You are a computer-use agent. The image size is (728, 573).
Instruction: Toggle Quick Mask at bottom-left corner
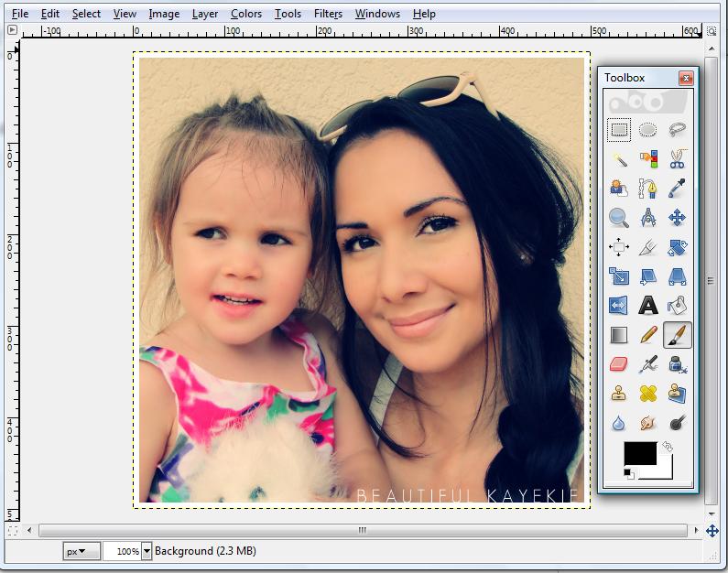point(12,530)
